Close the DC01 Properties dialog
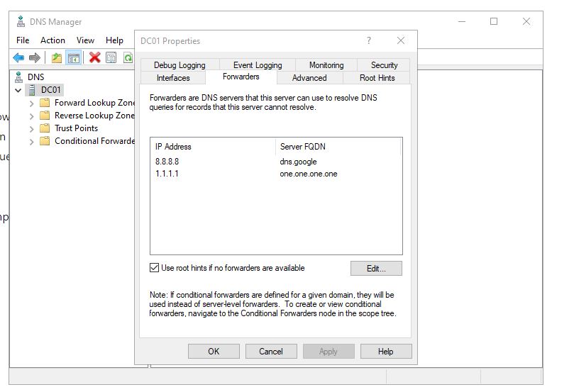Viewport: 574px width, 392px height. coord(401,40)
